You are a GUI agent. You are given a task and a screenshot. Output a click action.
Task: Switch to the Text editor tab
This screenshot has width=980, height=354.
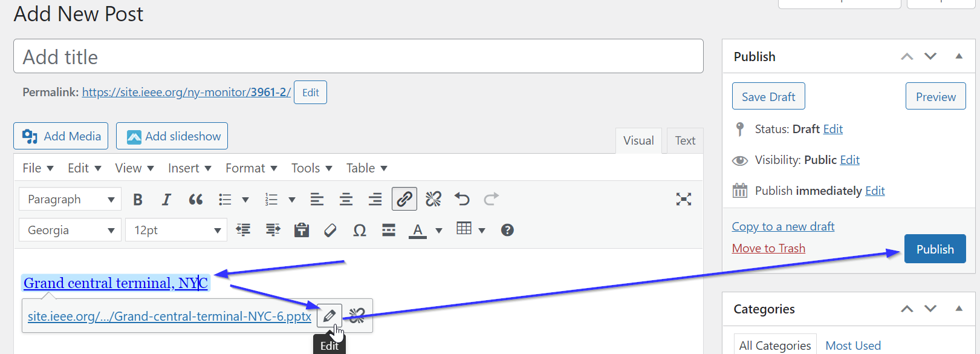[685, 140]
